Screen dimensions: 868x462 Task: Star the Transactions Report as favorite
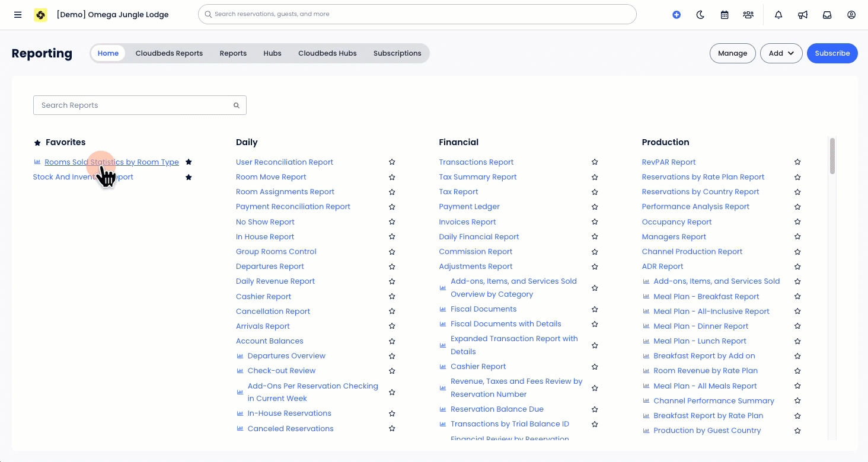tap(595, 162)
